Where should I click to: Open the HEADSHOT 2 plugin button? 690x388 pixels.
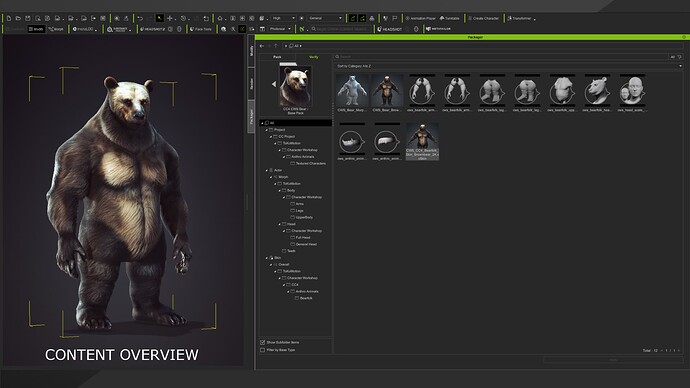click(153, 29)
